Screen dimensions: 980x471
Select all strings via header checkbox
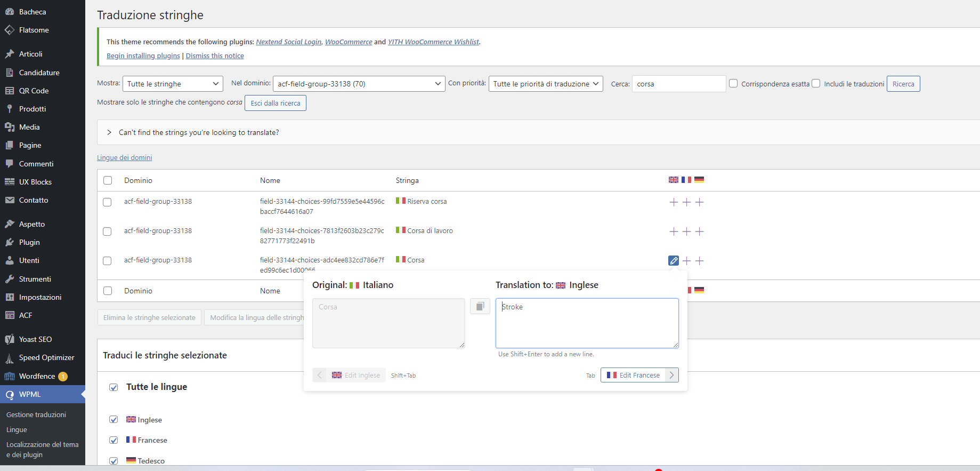point(108,180)
